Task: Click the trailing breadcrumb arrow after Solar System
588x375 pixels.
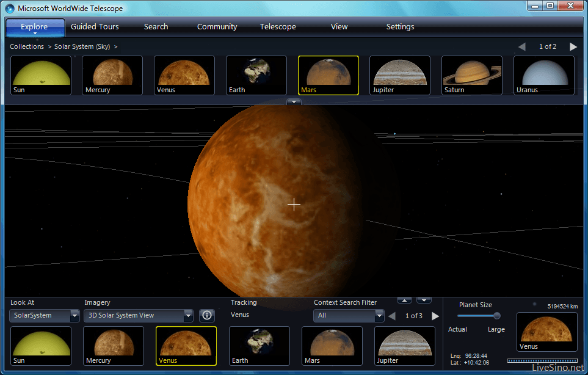Action: point(116,47)
